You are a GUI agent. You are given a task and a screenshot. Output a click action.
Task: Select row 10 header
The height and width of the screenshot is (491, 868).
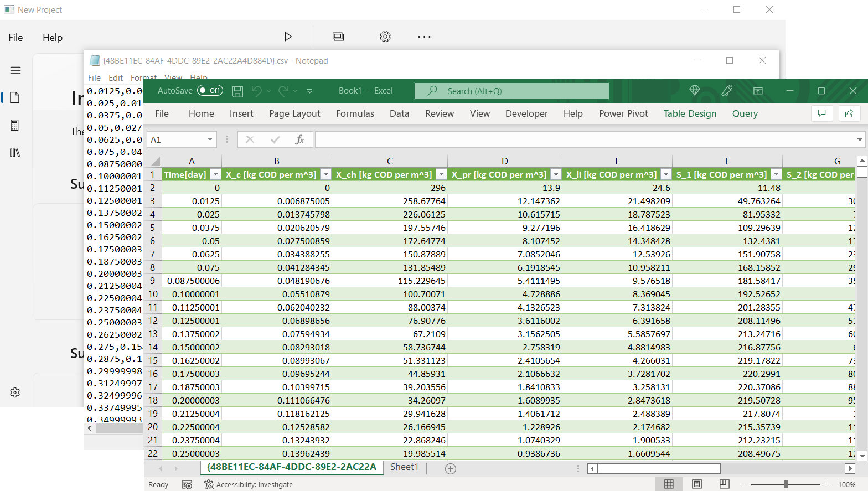153,294
